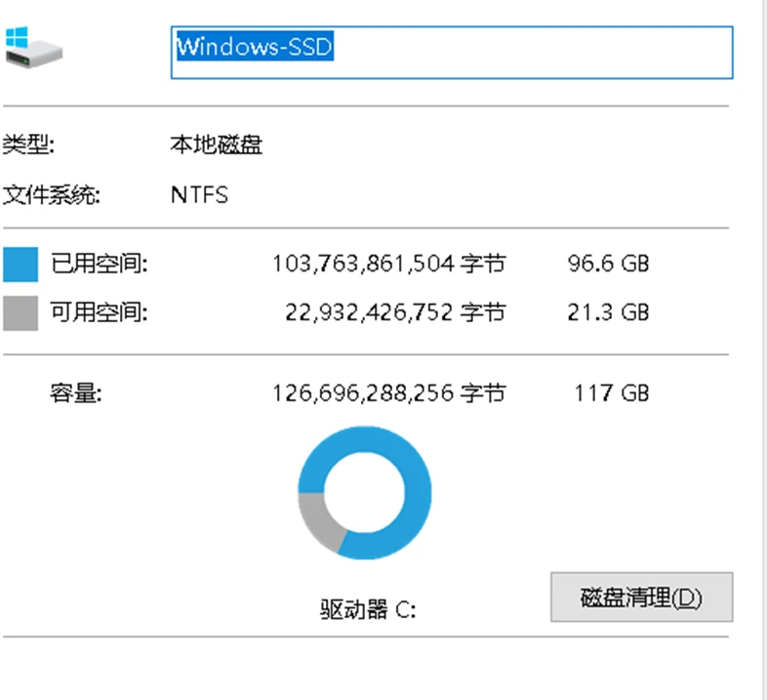Click the 21.3 GB free size
The height and width of the screenshot is (700, 767).
(608, 312)
